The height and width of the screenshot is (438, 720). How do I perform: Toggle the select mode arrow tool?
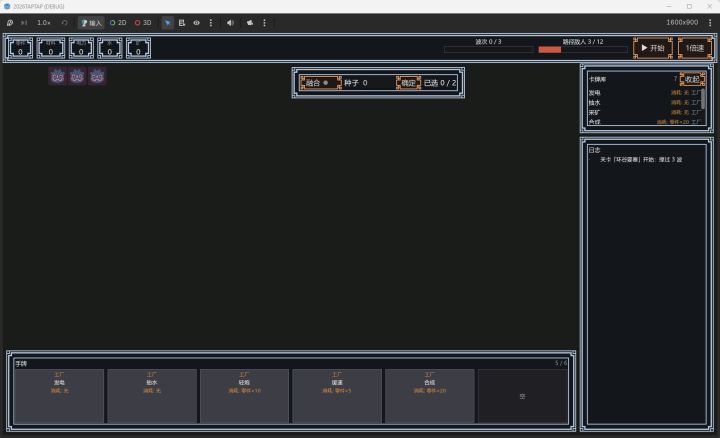tap(168, 22)
